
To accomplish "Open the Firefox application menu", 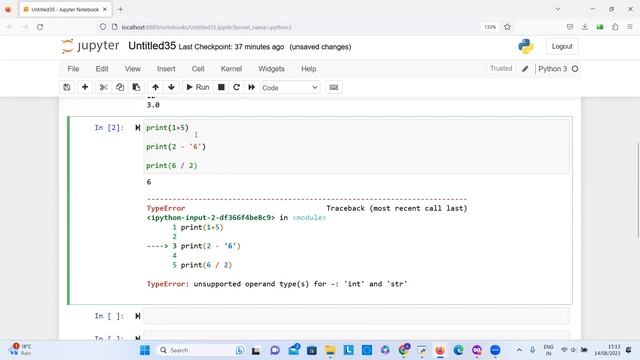I will [630, 27].
